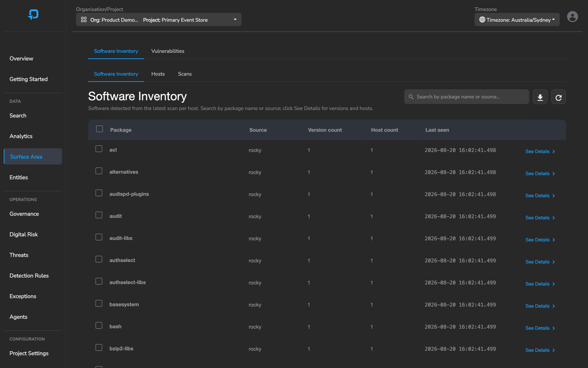The width and height of the screenshot is (588, 368).
Task: Click the bash package name
Action: pyautogui.click(x=115, y=326)
